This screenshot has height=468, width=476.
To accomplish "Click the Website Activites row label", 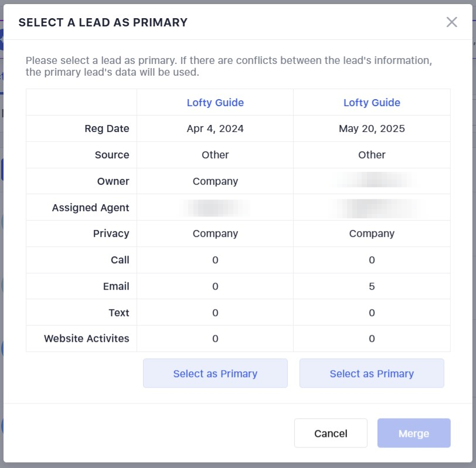I will (x=87, y=339).
